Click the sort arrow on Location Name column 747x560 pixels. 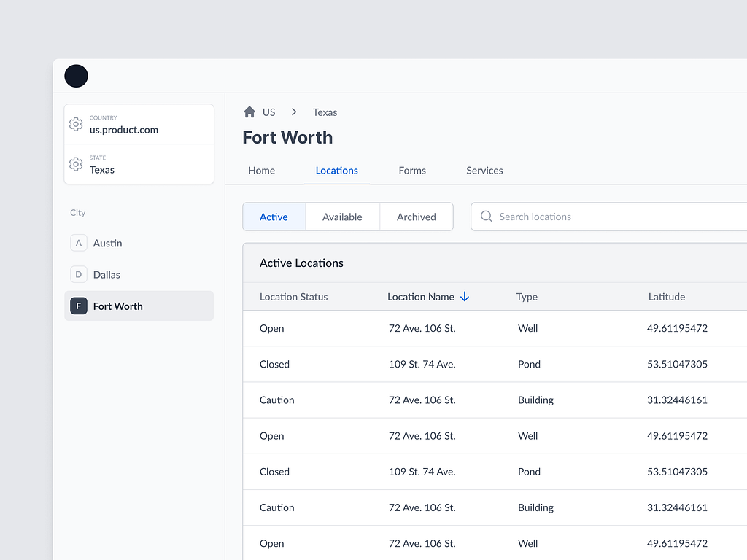465,297
